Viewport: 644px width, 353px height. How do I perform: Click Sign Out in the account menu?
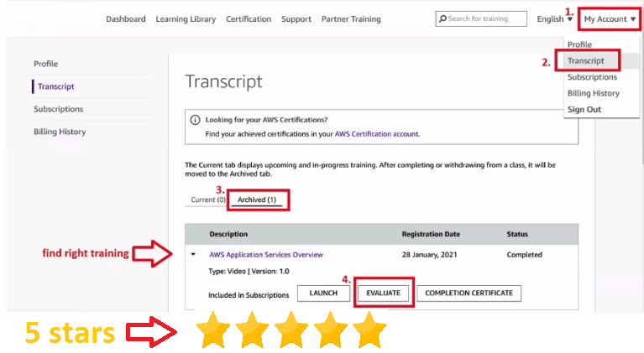coord(584,110)
